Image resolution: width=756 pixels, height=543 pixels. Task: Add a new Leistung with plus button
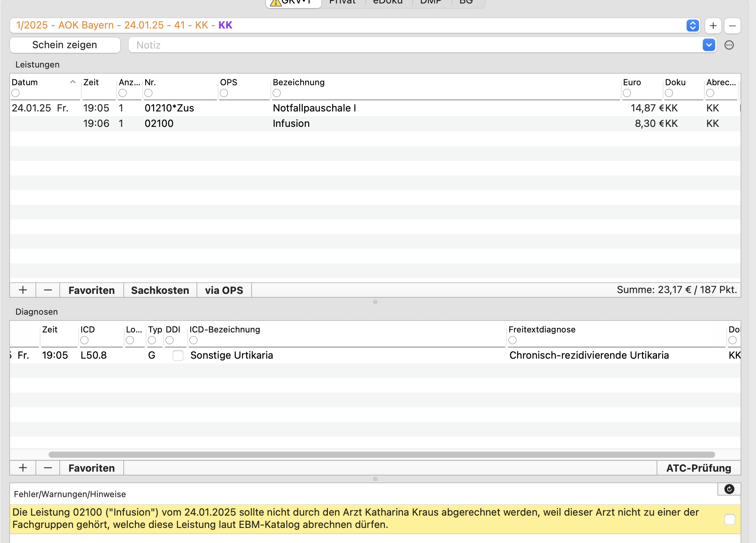coord(23,290)
